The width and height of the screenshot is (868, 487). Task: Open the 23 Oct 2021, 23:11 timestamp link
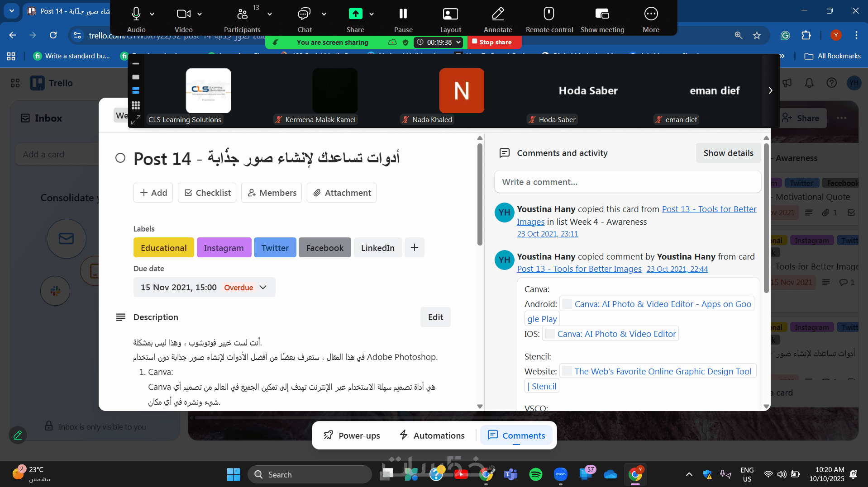(548, 234)
